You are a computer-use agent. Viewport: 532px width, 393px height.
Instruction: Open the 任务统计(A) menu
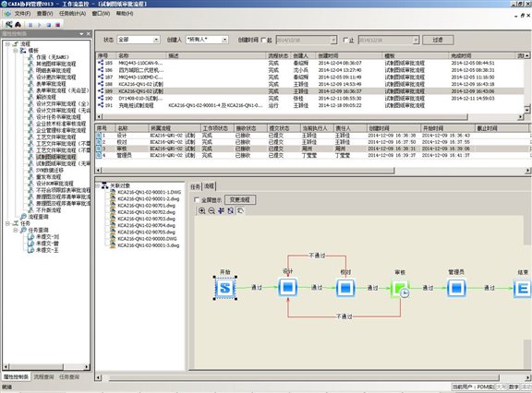pyautogui.click(x=72, y=14)
